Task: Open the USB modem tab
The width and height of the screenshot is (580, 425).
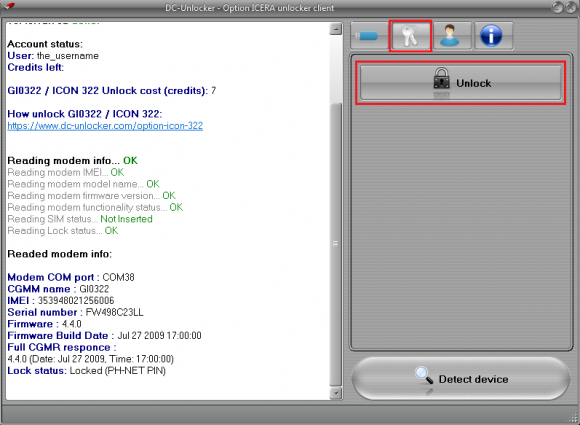Action: [x=369, y=36]
